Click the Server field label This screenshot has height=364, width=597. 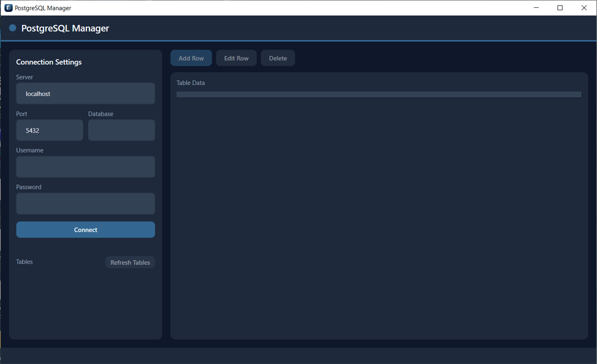(25, 77)
